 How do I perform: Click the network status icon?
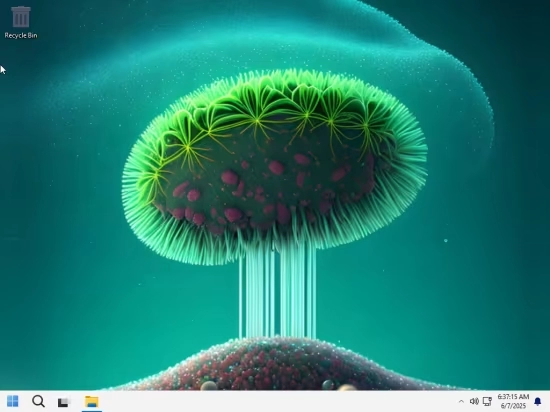coord(487,401)
